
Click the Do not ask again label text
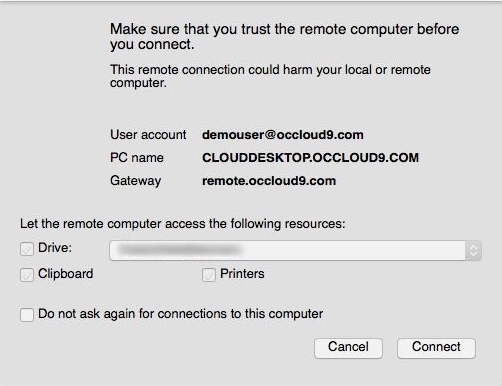pyautogui.click(x=180, y=314)
